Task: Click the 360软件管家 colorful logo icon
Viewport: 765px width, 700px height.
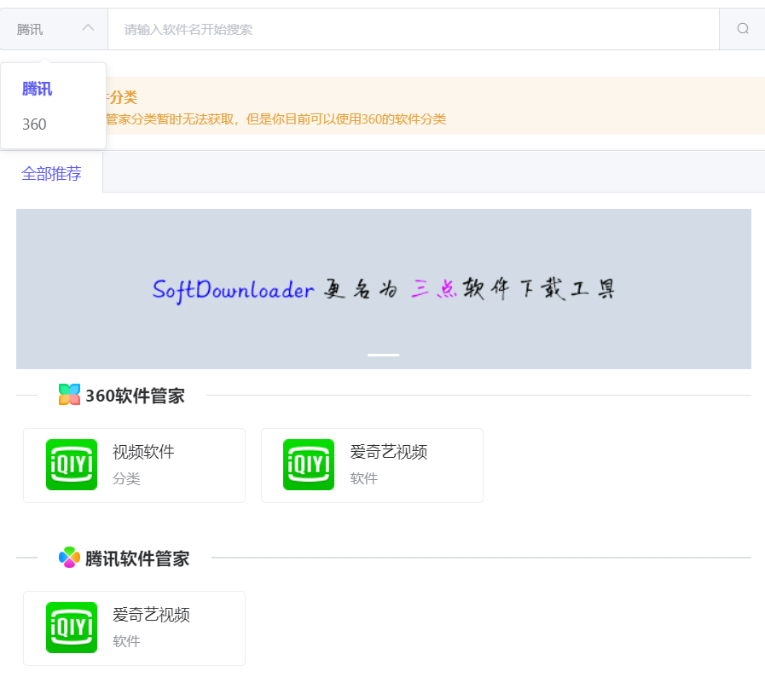Action: [67, 394]
